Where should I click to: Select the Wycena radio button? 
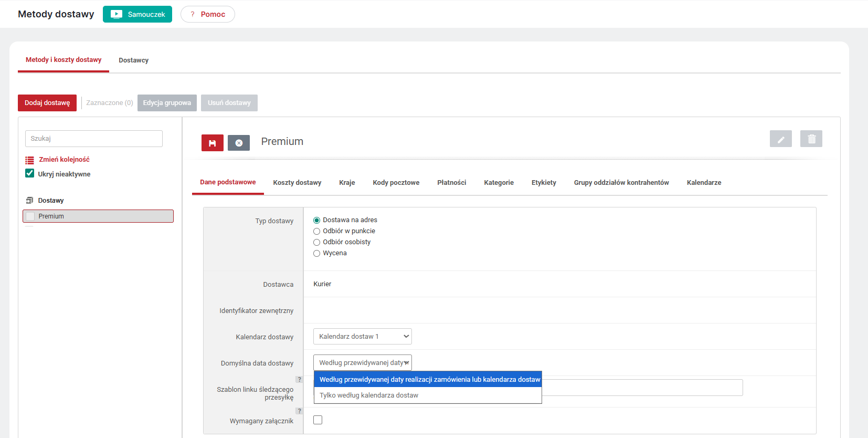coord(316,253)
